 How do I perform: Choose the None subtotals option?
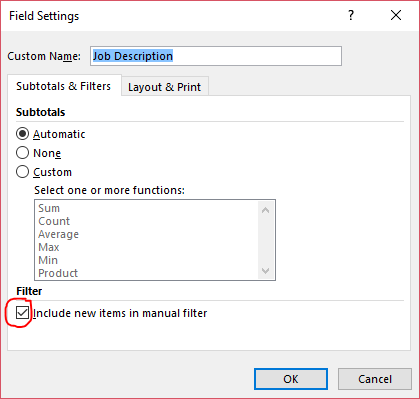pyautogui.click(x=22, y=153)
